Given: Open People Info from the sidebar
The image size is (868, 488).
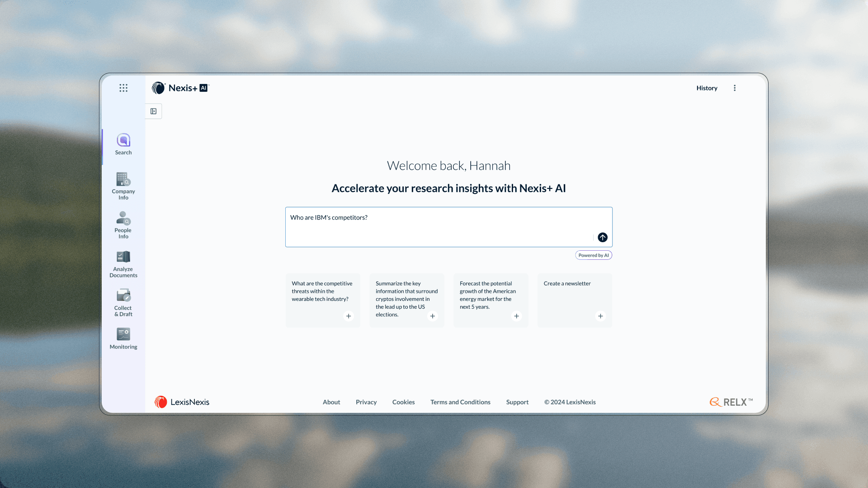Looking at the screenshot, I should click(x=123, y=224).
